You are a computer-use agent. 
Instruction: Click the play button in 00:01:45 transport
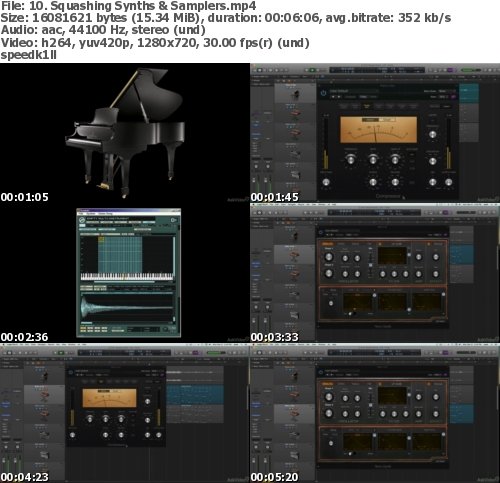(312, 70)
